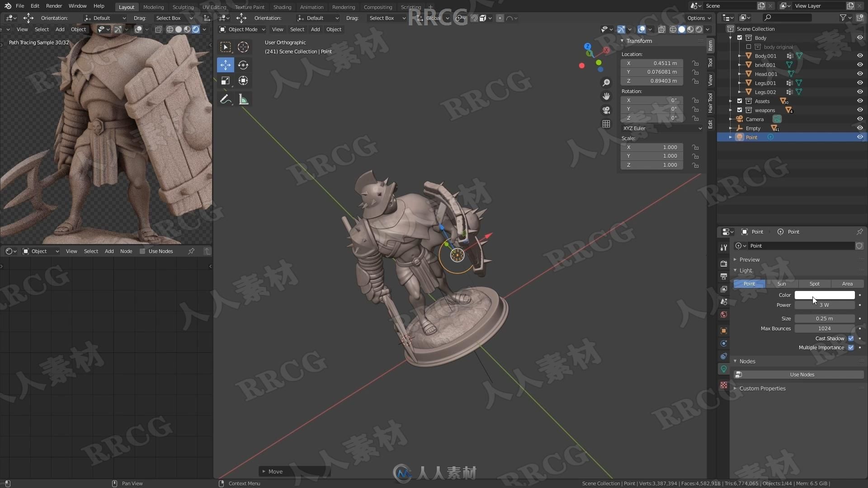Select the Spot light type button
The image size is (868, 488).
click(814, 283)
